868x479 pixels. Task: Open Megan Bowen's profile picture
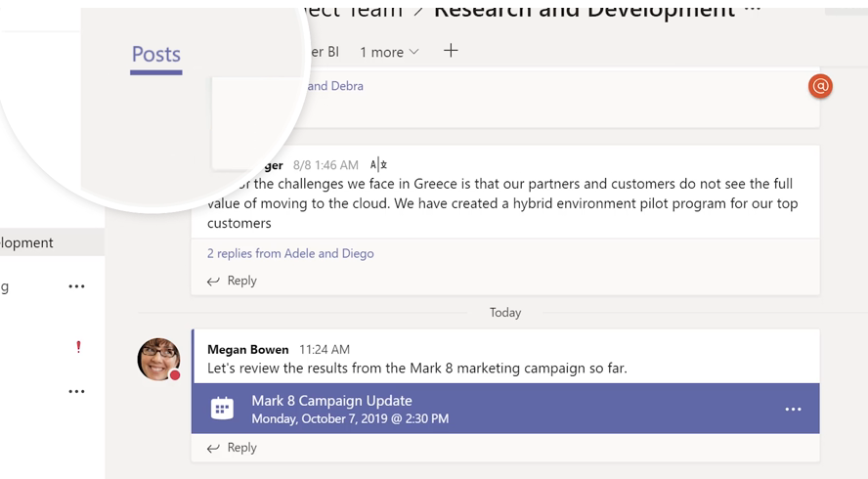point(159,360)
